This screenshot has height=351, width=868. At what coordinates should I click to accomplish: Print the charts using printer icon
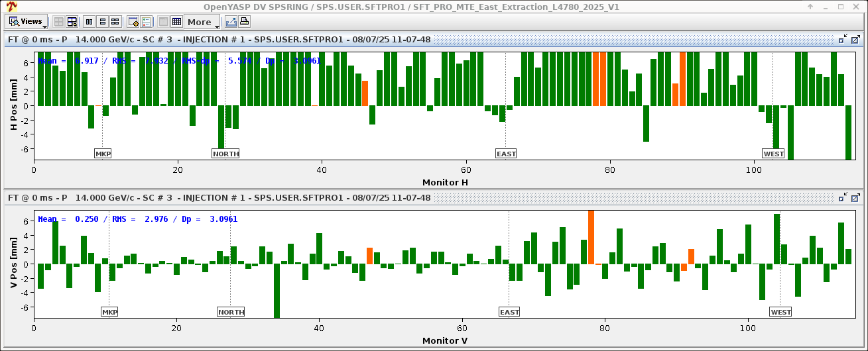(x=244, y=22)
